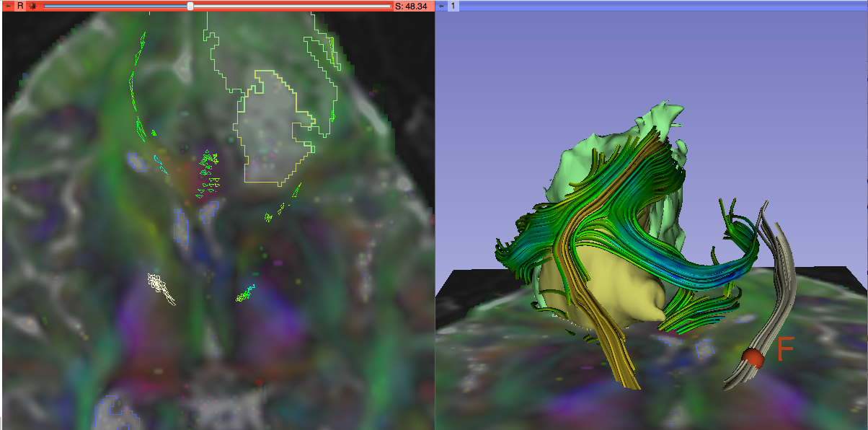This screenshot has height=430, width=868.
Task: Open the 3D view pin menu
Action: (442, 6)
